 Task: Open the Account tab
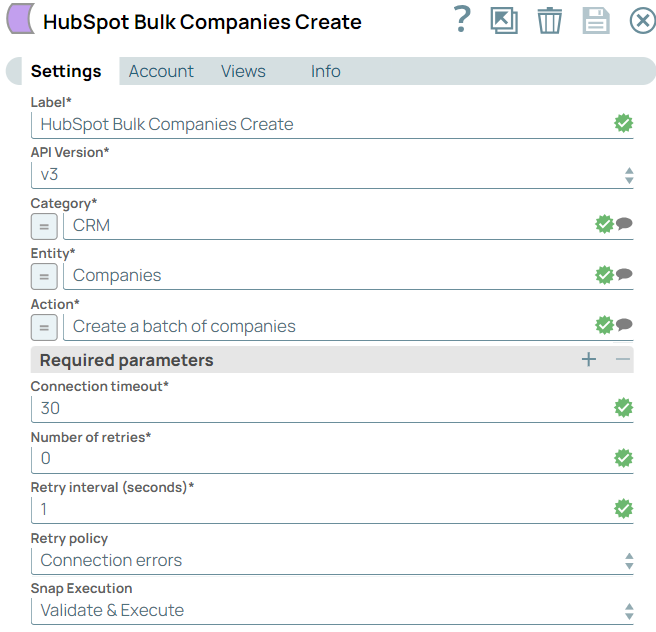161,71
